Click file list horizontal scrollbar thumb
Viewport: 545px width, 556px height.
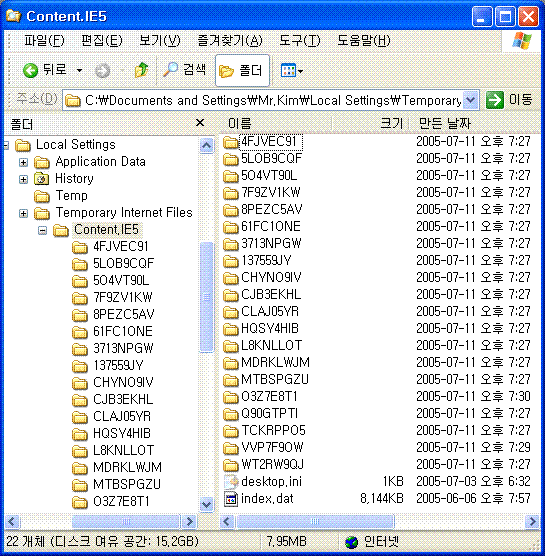click(x=315, y=521)
